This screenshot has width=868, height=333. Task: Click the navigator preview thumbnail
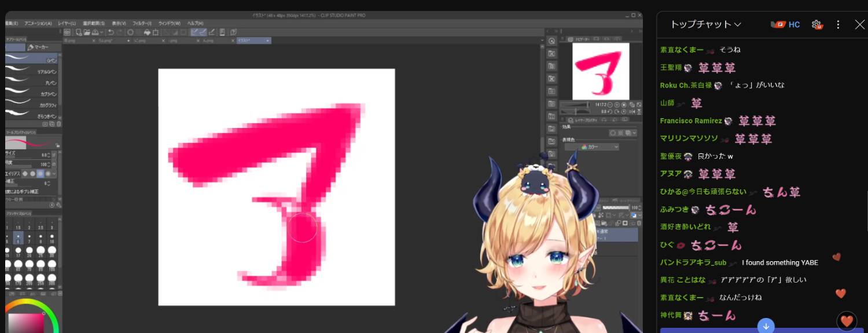point(601,71)
